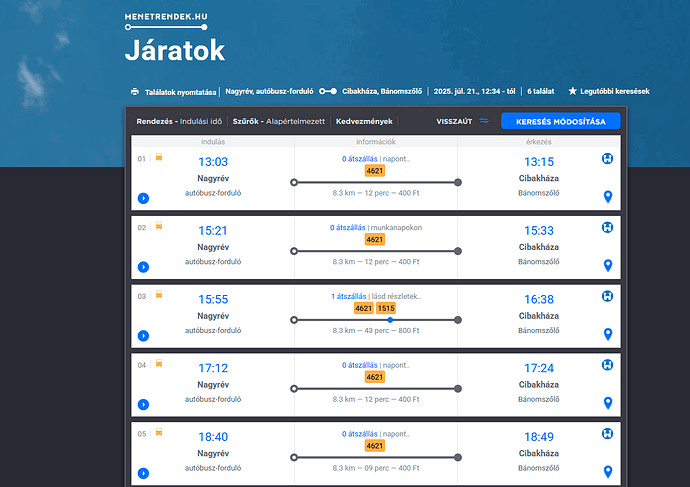The height and width of the screenshot is (487, 690).
Task: Click 0 átszállás link in the 15:21 row
Action: click(348, 227)
